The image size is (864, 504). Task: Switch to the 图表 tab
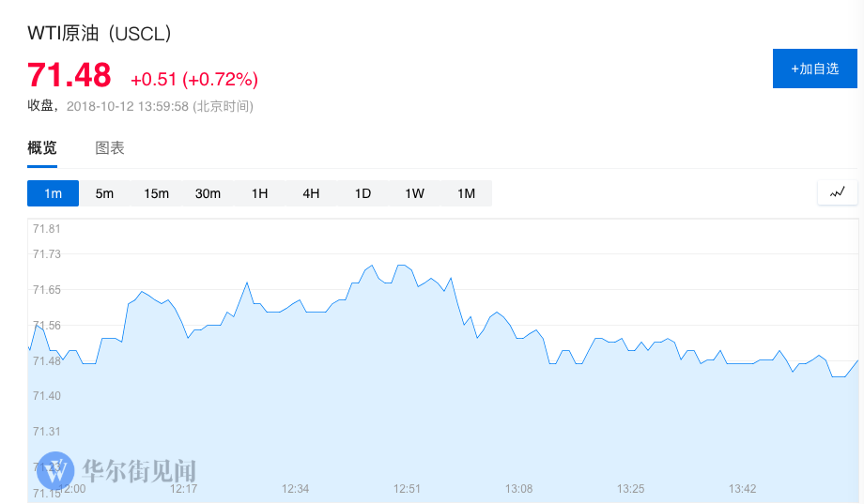(110, 148)
